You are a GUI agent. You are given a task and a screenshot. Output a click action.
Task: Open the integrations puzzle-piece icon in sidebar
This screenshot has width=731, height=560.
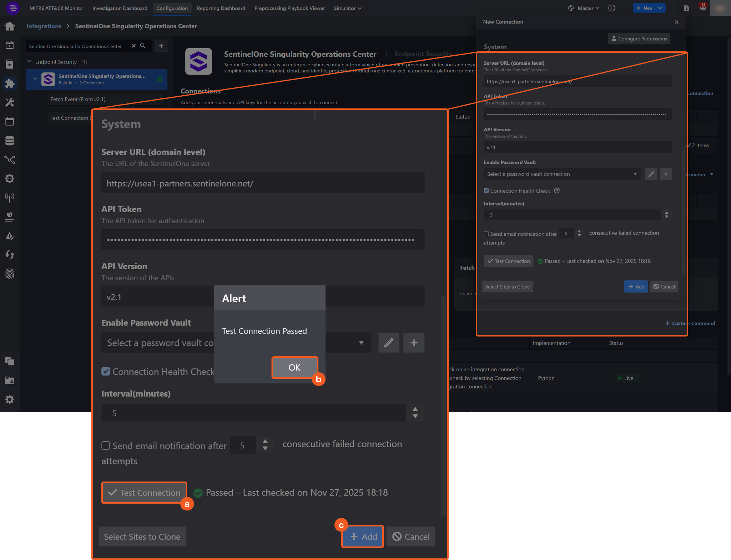(10, 83)
